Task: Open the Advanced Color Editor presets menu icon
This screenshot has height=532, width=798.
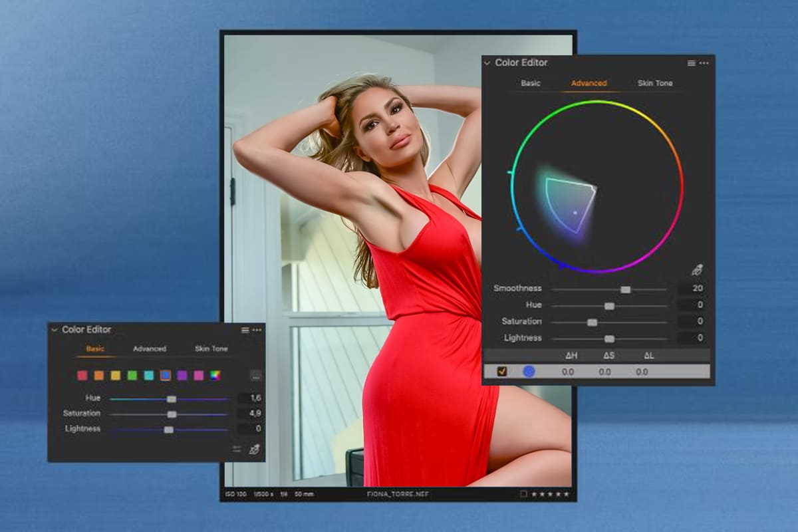Action: click(692, 63)
